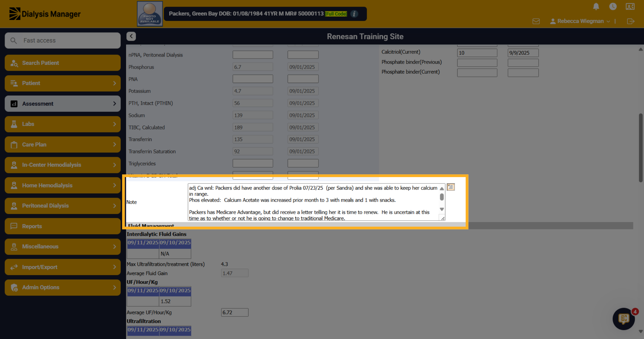Select Search Patient button
Viewport: 644px width, 339px height.
pyautogui.click(x=63, y=63)
